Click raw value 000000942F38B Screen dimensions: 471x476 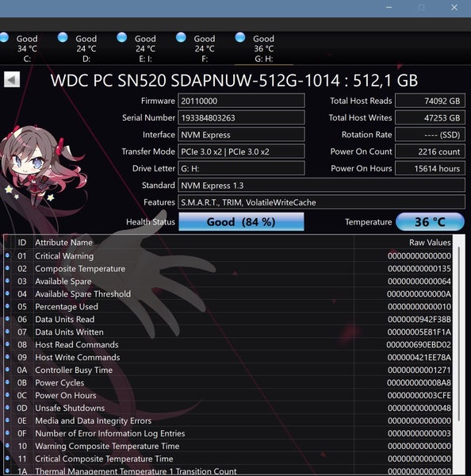click(419, 320)
